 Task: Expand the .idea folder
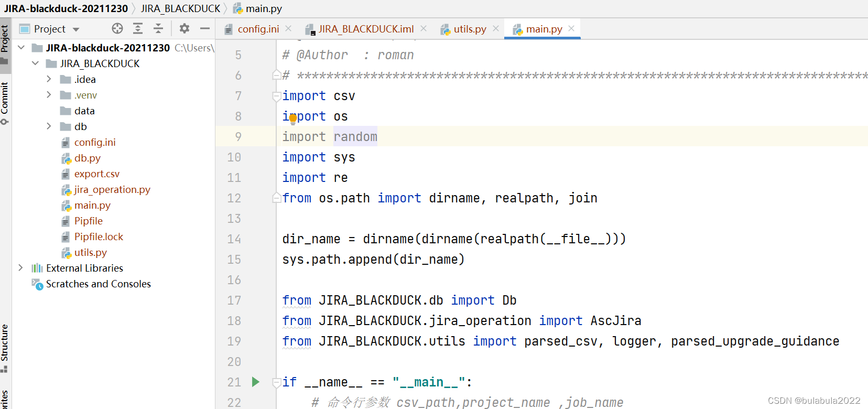pos(49,79)
